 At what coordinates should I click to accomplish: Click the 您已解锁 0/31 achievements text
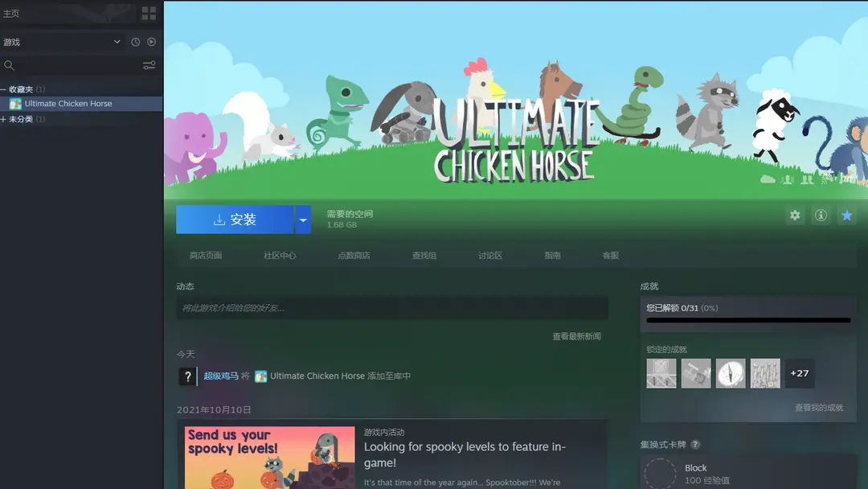click(682, 308)
